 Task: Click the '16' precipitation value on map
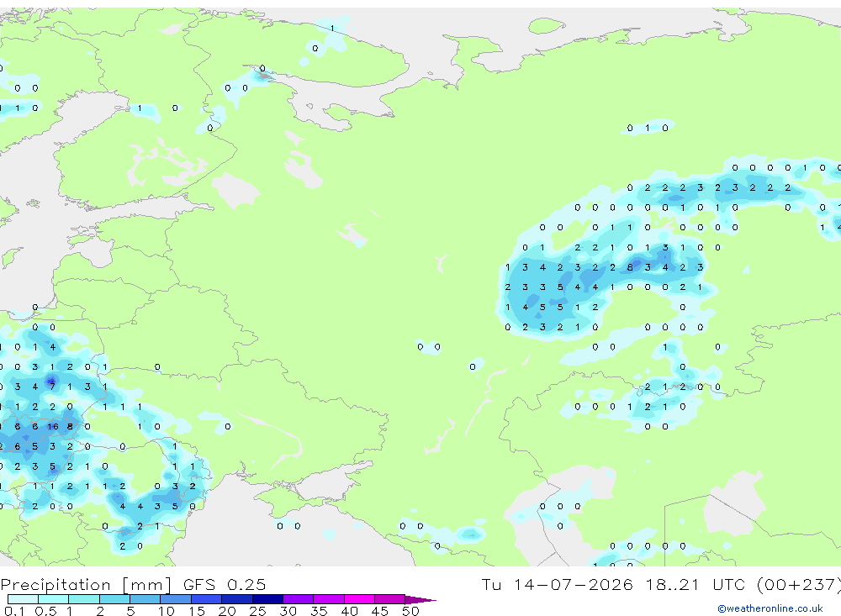coord(52,427)
